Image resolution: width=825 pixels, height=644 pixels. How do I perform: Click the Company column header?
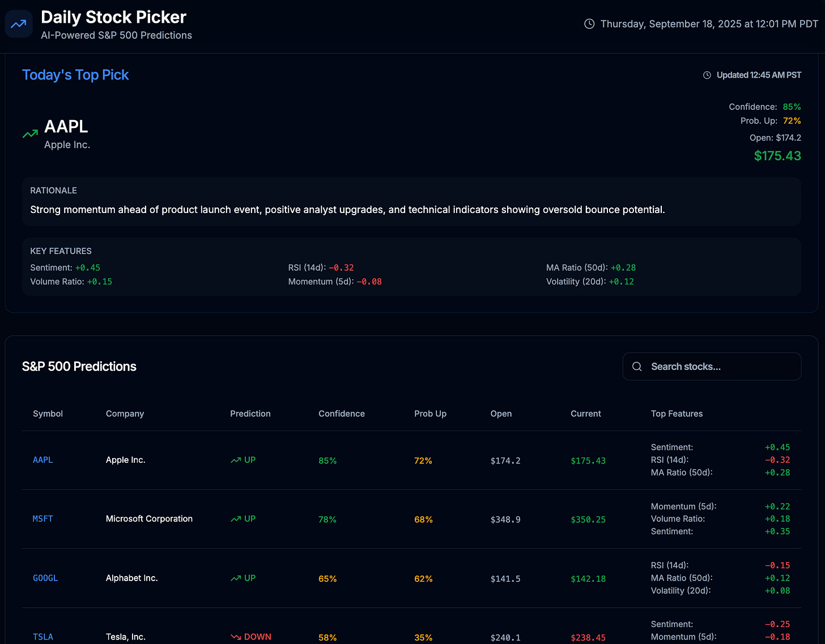pyautogui.click(x=125, y=413)
